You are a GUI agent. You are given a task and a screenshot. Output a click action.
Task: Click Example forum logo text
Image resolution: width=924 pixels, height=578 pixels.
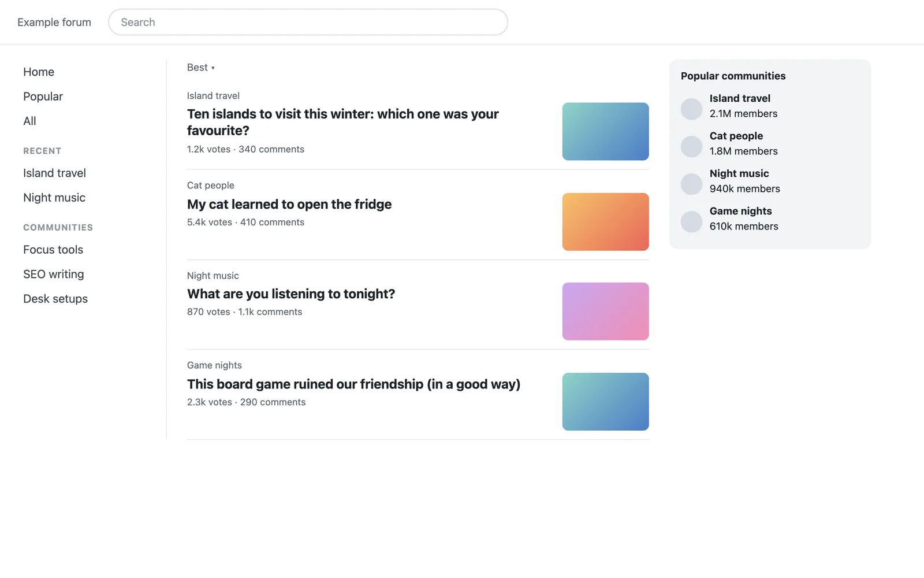point(54,22)
